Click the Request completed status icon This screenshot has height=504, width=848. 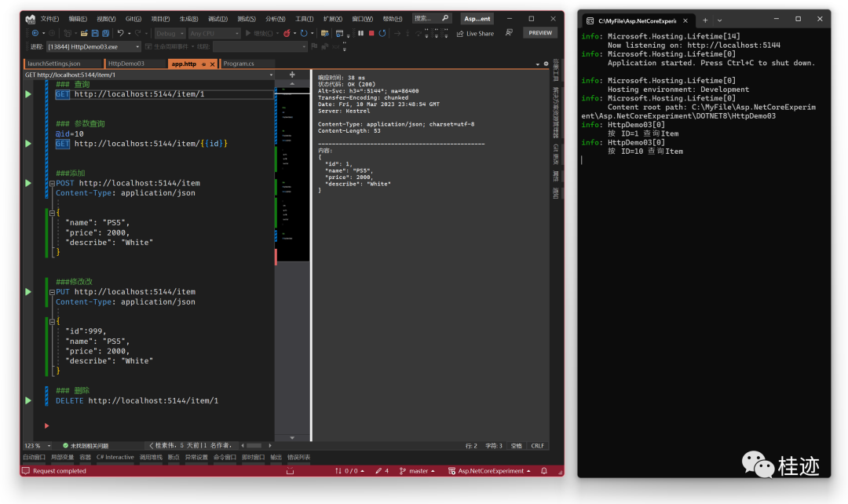[x=25, y=471]
